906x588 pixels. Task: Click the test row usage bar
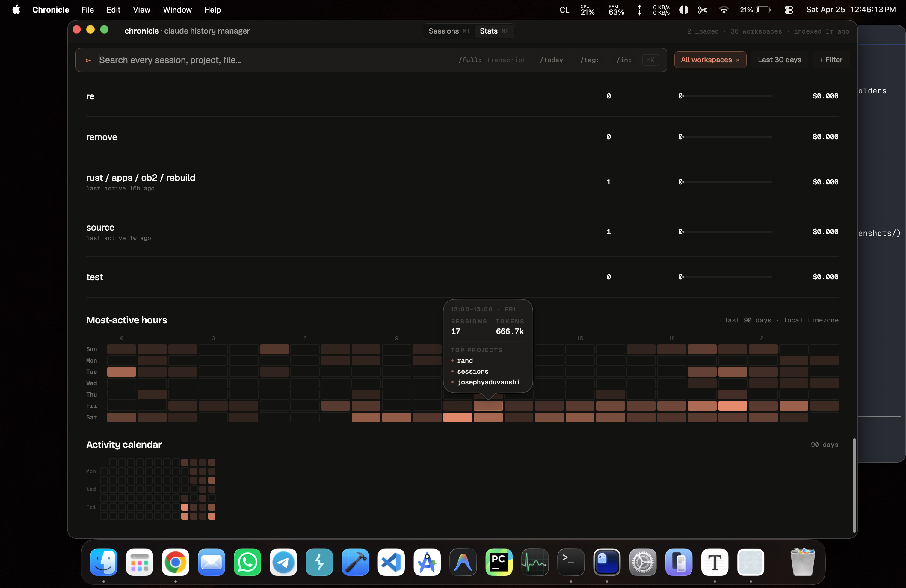pyautogui.click(x=727, y=277)
